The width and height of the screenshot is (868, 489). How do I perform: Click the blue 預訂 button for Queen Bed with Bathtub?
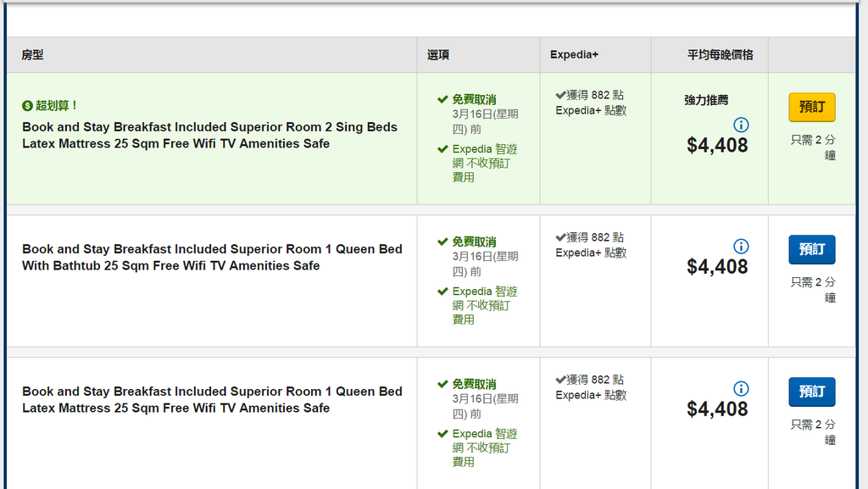811,249
